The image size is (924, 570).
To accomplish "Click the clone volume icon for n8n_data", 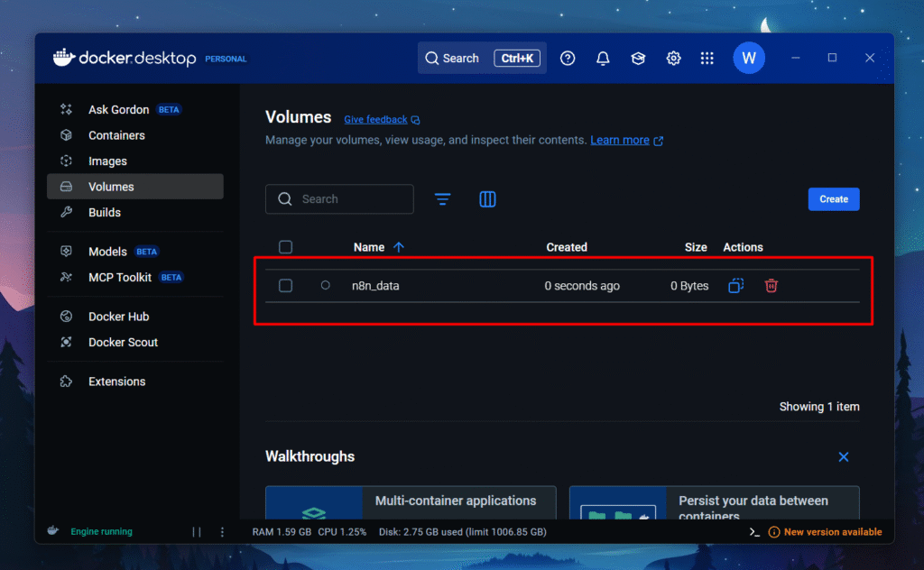I will pyautogui.click(x=735, y=286).
